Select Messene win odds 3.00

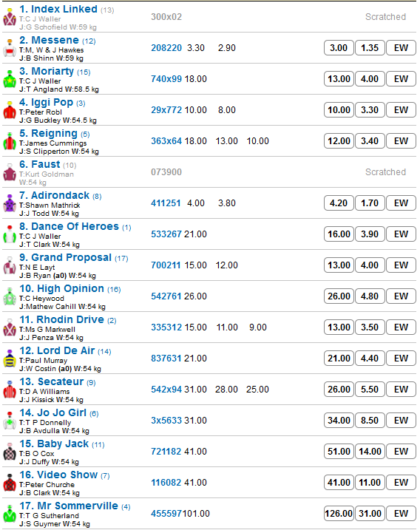click(339, 48)
